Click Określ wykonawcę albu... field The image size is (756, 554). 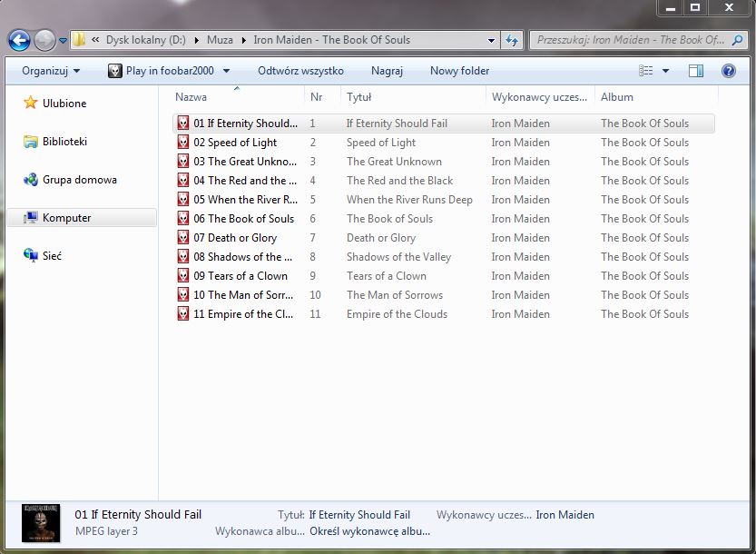(x=369, y=531)
